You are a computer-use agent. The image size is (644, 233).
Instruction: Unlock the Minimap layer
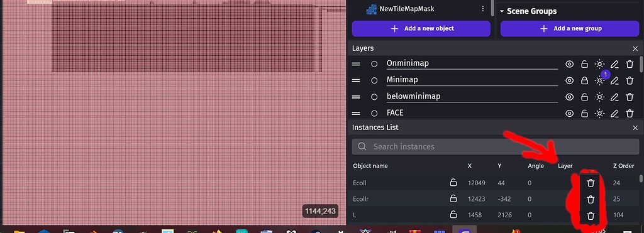coord(584,80)
